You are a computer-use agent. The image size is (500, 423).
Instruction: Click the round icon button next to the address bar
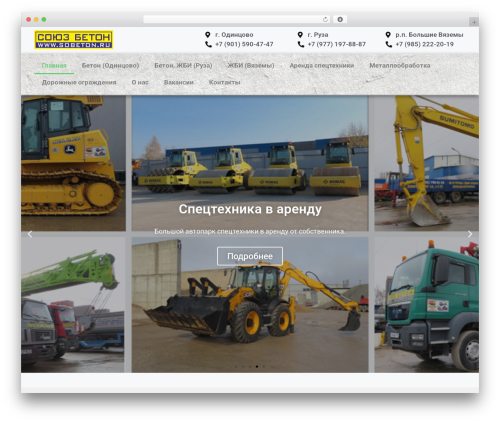340,20
